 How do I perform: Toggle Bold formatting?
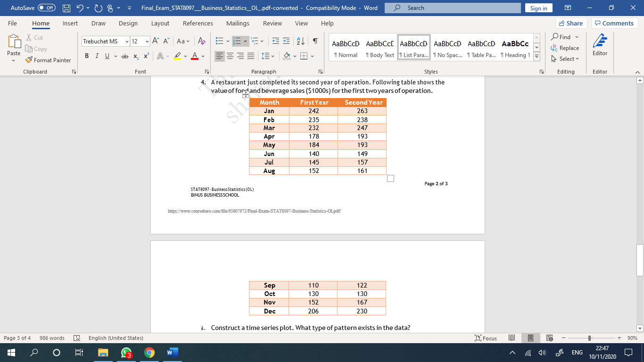click(x=87, y=56)
